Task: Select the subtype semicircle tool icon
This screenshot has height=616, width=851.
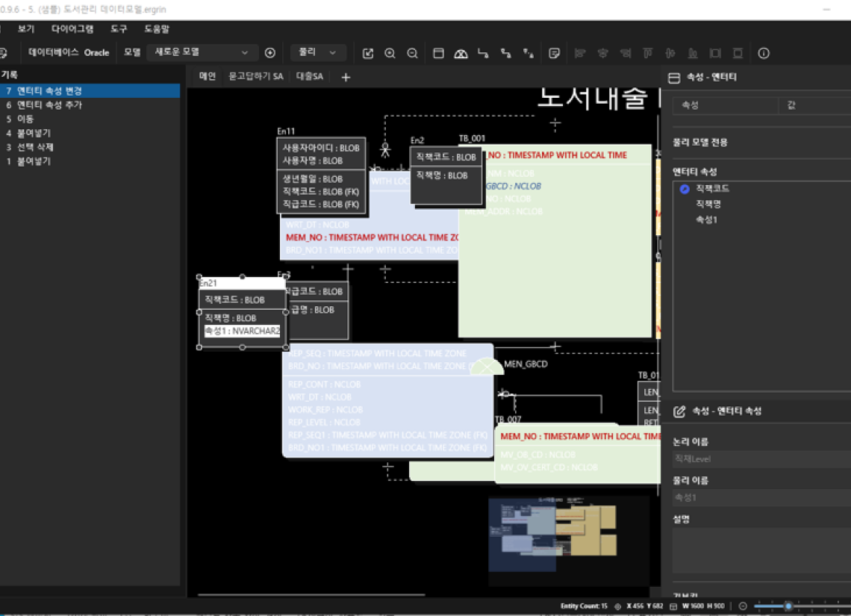Action: click(461, 53)
